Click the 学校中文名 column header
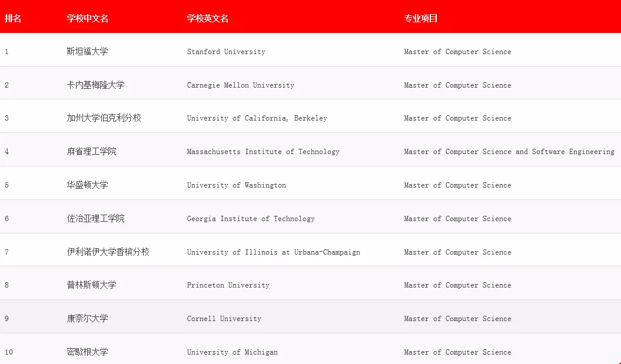This screenshot has width=621, height=364. coord(88,18)
